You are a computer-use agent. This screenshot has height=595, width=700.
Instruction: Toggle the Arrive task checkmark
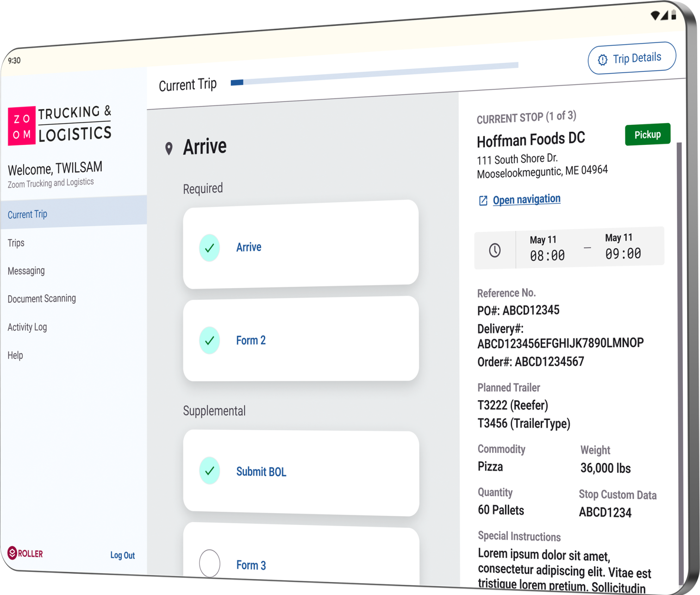coord(209,248)
